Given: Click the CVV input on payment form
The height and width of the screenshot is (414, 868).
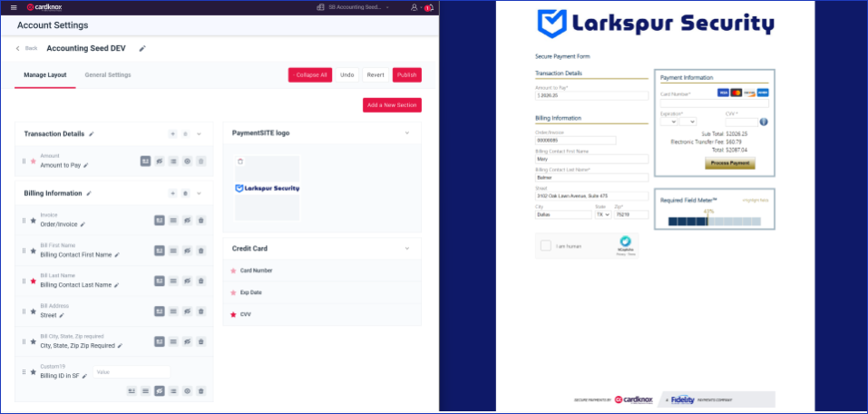Looking at the screenshot, I should (742, 122).
